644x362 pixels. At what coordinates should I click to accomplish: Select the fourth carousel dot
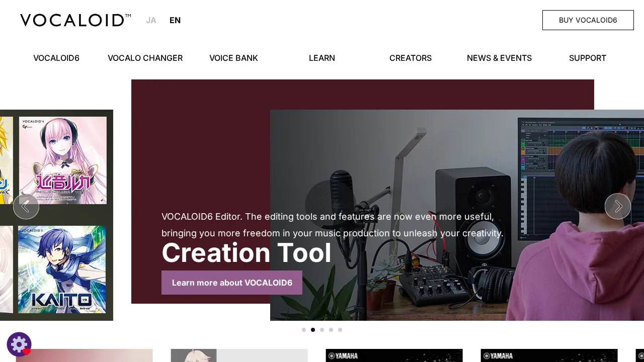[x=331, y=330]
